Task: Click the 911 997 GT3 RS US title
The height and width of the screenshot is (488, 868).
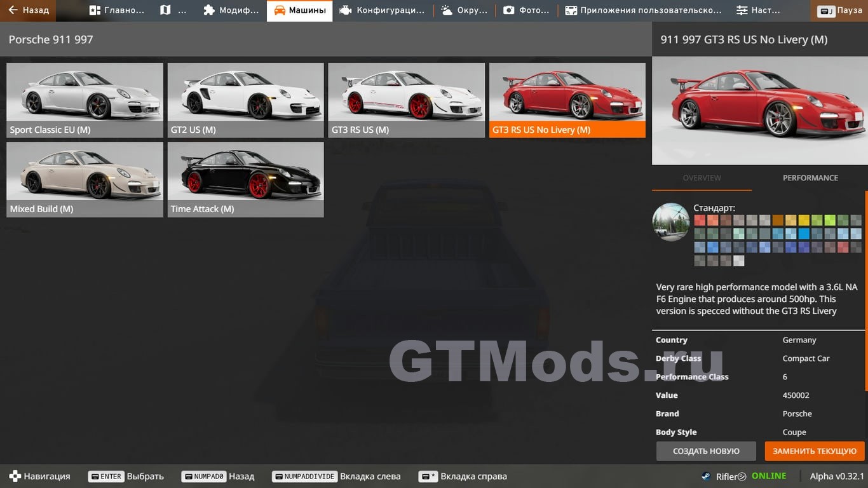Action: [x=743, y=39]
